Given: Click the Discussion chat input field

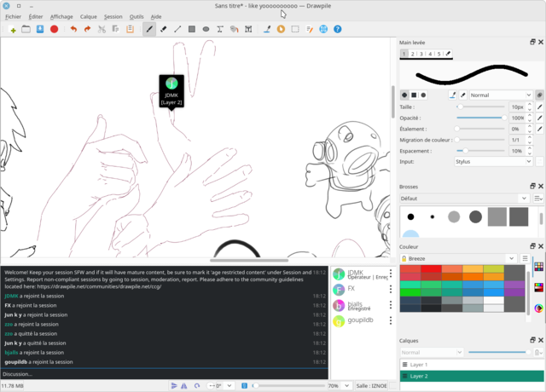Looking at the screenshot, I should point(162,374).
